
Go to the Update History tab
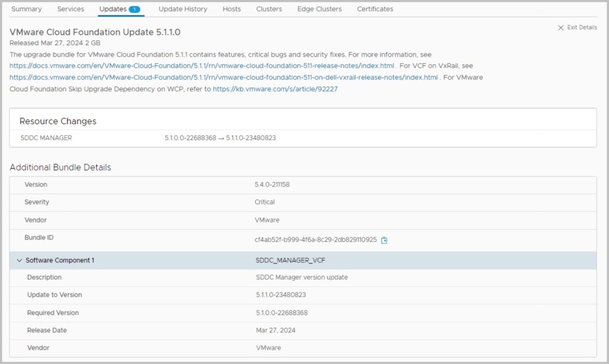[183, 9]
